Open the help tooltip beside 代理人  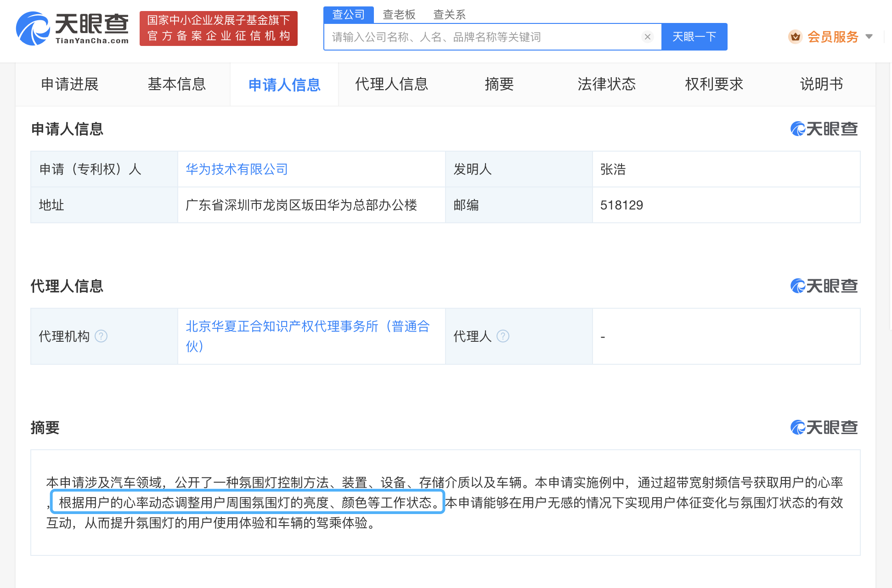tap(503, 336)
